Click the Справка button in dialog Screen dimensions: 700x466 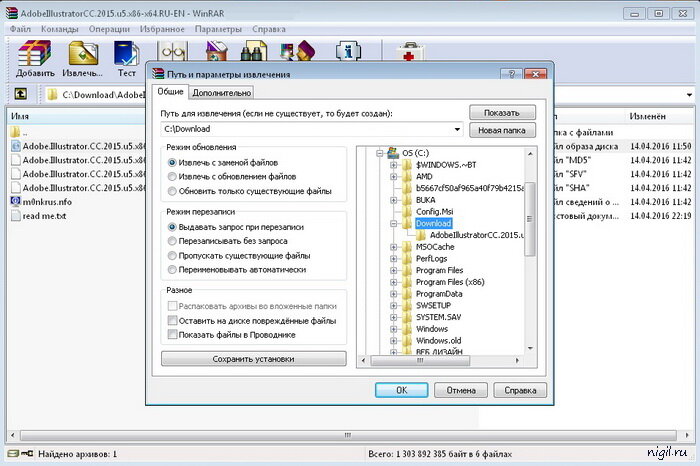pyautogui.click(x=520, y=390)
